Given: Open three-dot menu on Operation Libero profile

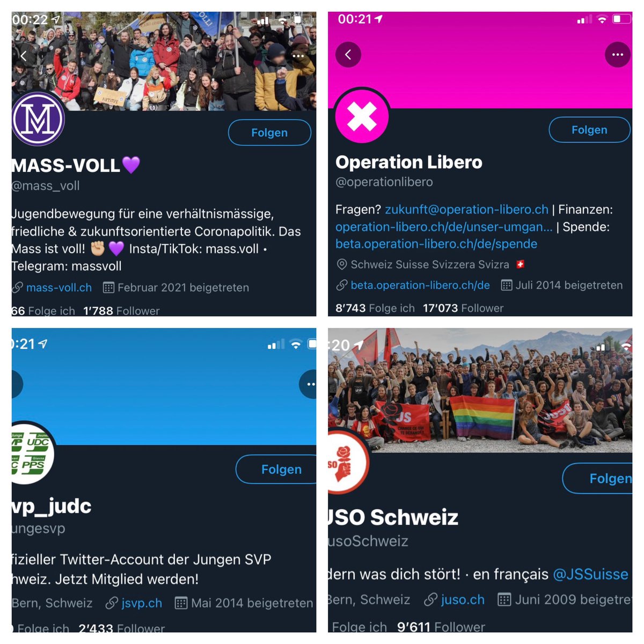Looking at the screenshot, I should click(x=618, y=55).
